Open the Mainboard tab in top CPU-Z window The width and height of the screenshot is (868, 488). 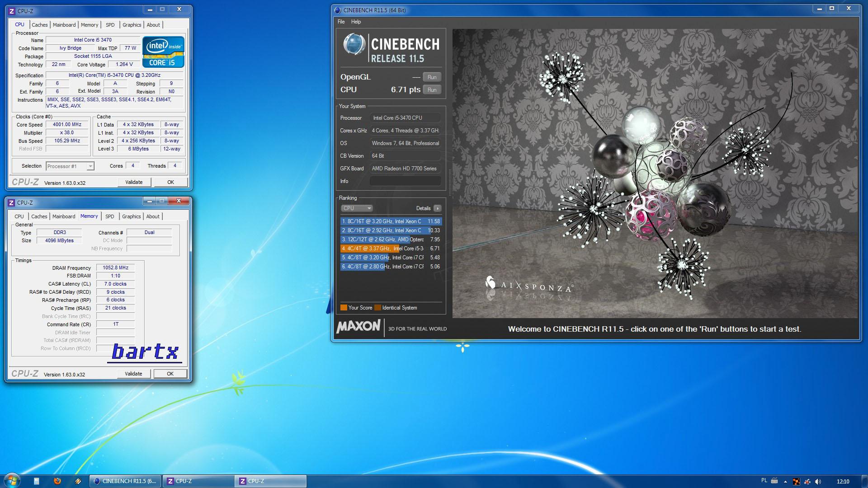(x=64, y=25)
